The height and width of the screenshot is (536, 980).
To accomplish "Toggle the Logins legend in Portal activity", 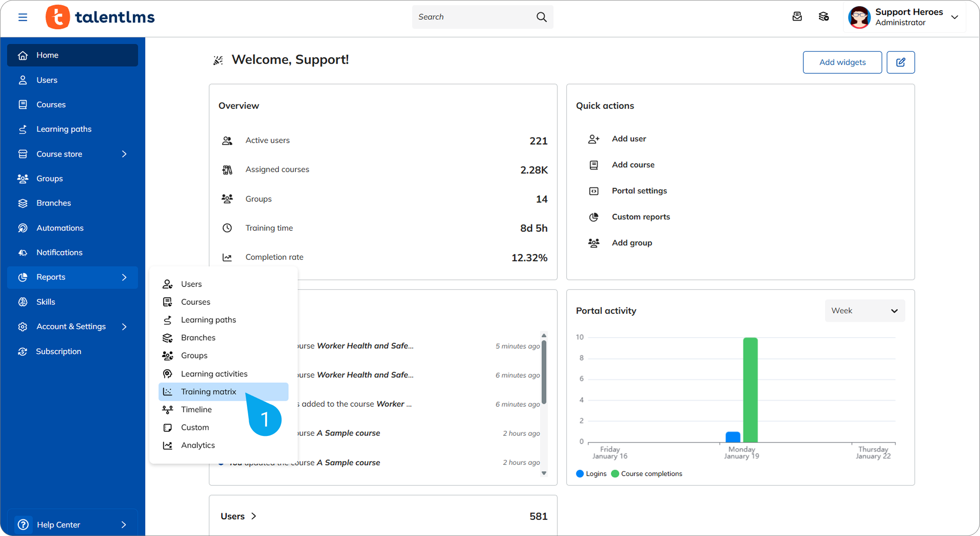I will (x=591, y=473).
